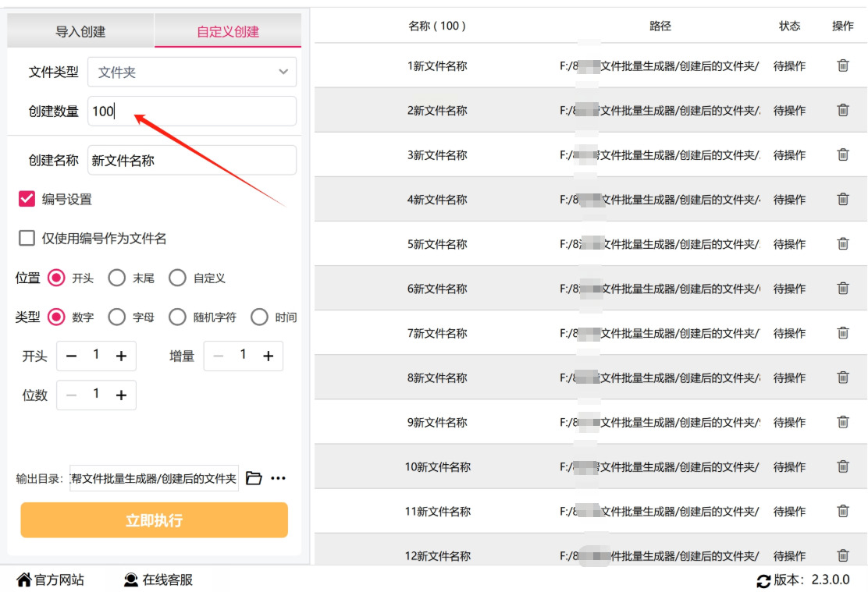
Task: Increase the 开头 start number
Action: 121,356
